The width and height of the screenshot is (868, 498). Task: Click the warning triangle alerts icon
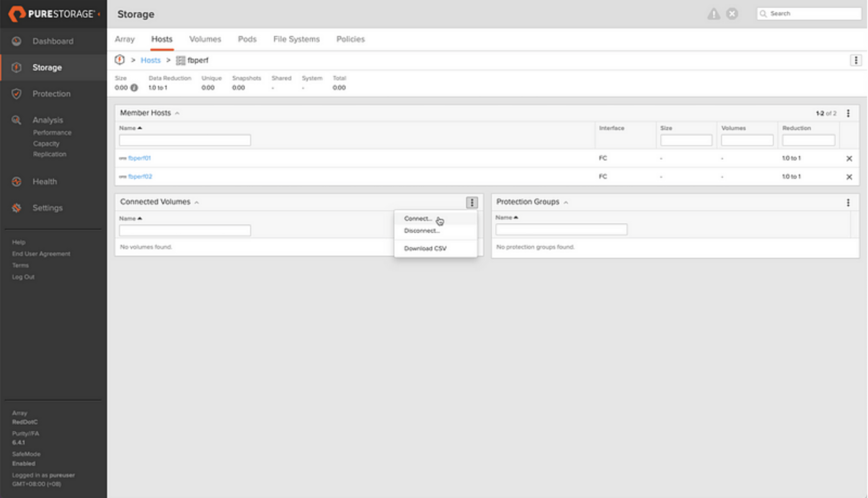[x=714, y=14]
